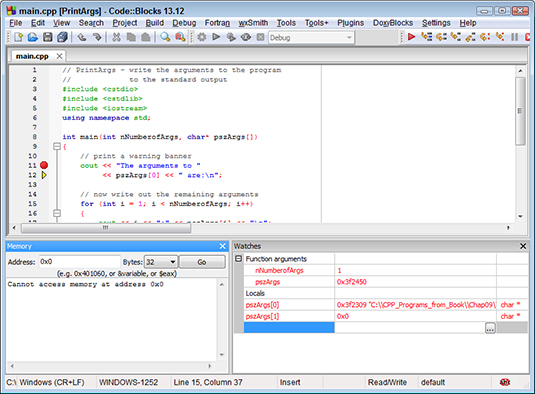Viewport: 535px width, 394px height.
Task: Click the editor scroll down arrow
Action: (x=520, y=216)
